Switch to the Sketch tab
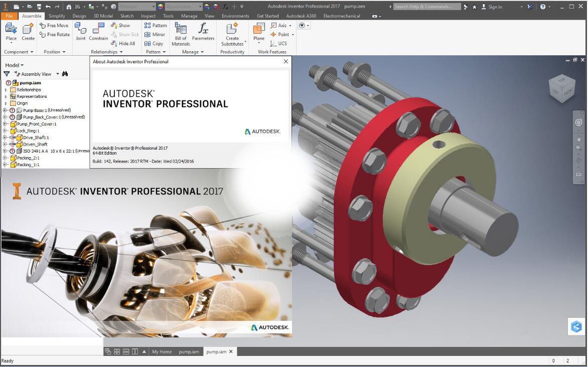This screenshot has height=367, width=588. point(127,16)
